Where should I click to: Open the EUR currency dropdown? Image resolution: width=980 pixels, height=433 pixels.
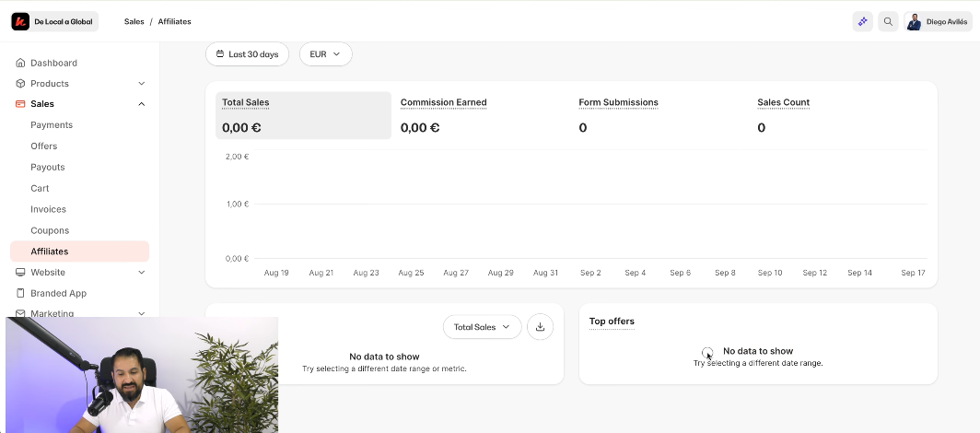click(325, 54)
